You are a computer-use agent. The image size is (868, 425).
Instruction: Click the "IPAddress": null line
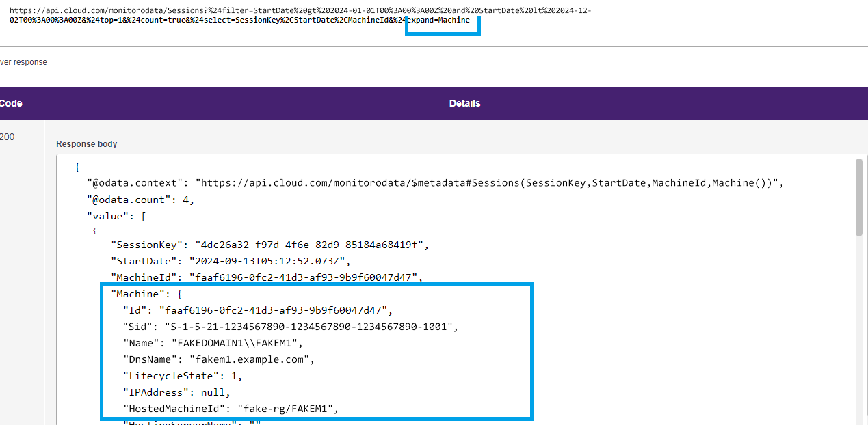coord(177,392)
